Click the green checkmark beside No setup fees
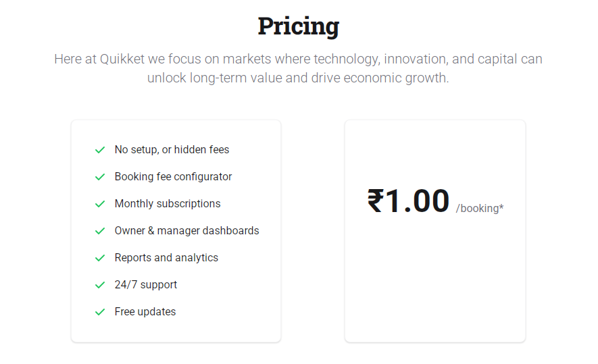Viewport: 598px width, 364px height. [100, 150]
